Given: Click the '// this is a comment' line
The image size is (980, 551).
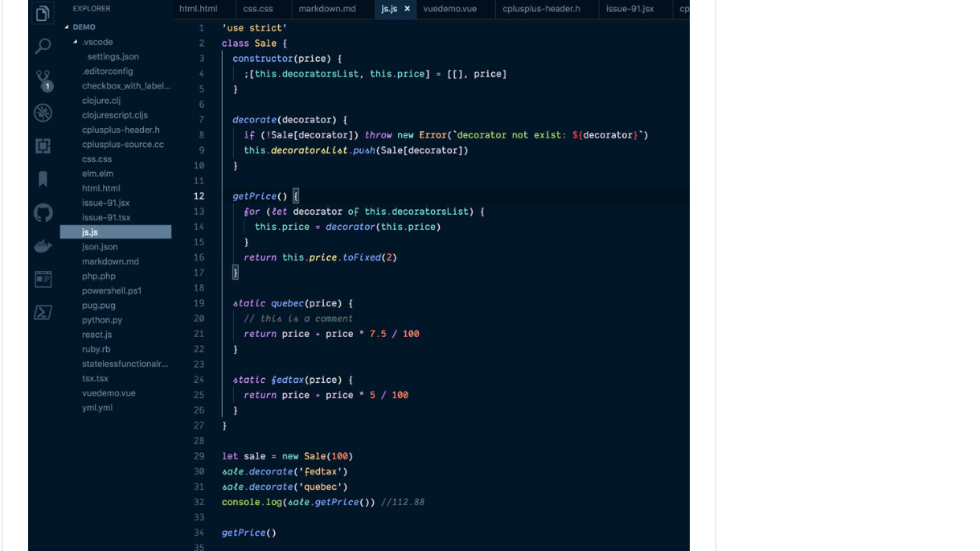Looking at the screenshot, I should [x=298, y=319].
